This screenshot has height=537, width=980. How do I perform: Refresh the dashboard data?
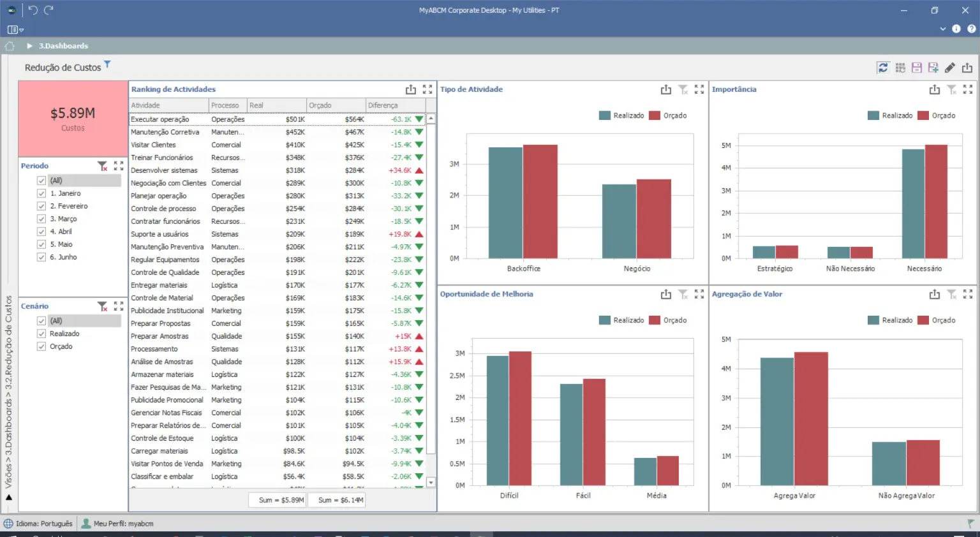[883, 68]
